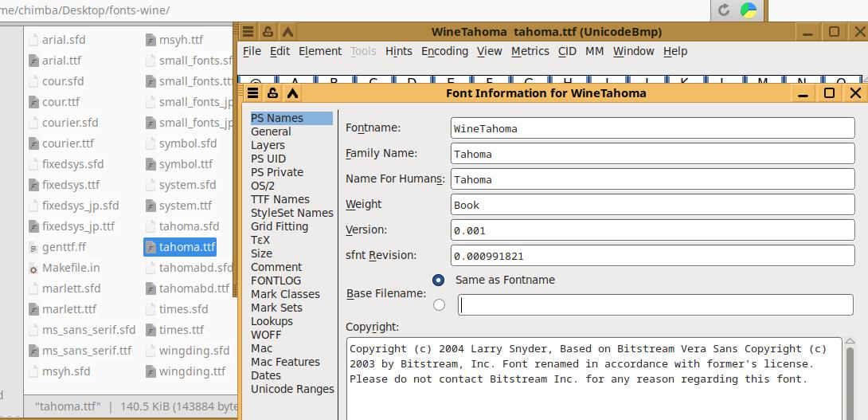Switch to Layers section

268,145
